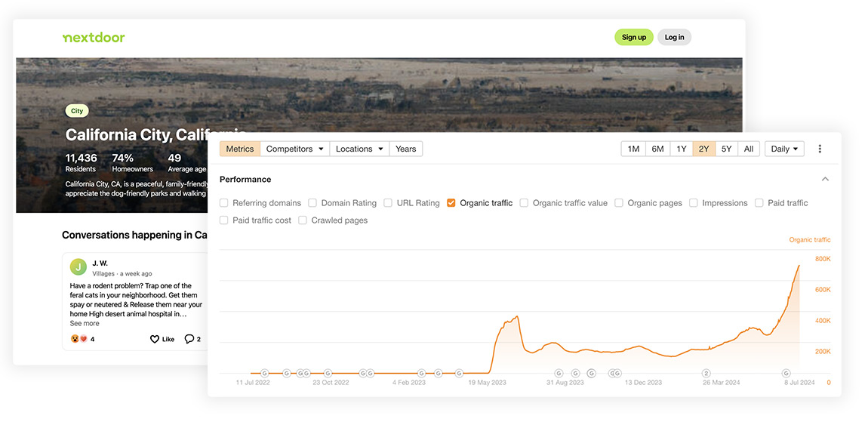Viewport: 868px width, 425px height.
Task: Select the 5Y time range
Action: [726, 149]
